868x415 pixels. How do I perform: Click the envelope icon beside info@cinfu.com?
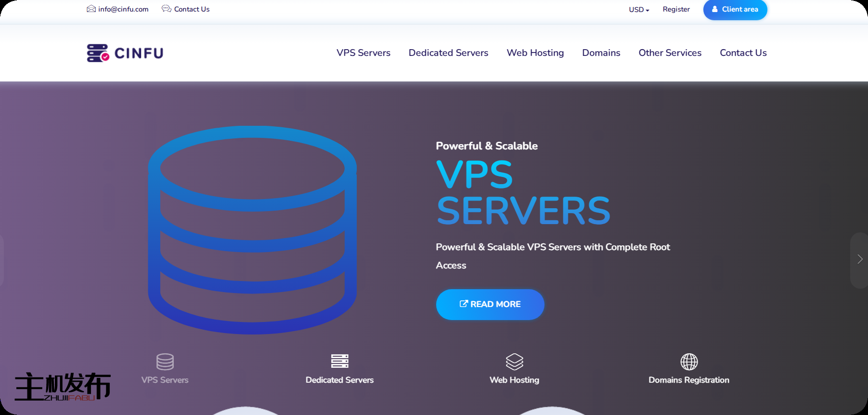(x=91, y=9)
